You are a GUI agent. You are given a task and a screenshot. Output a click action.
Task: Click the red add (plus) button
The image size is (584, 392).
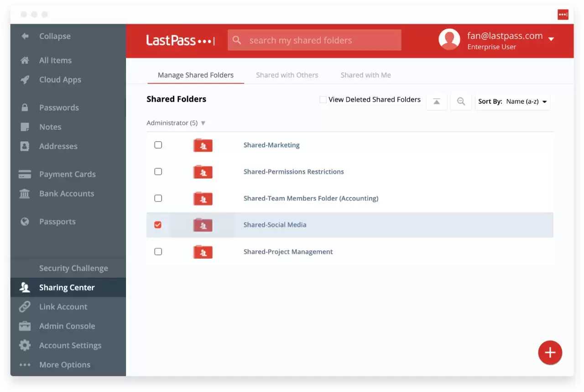click(x=550, y=352)
